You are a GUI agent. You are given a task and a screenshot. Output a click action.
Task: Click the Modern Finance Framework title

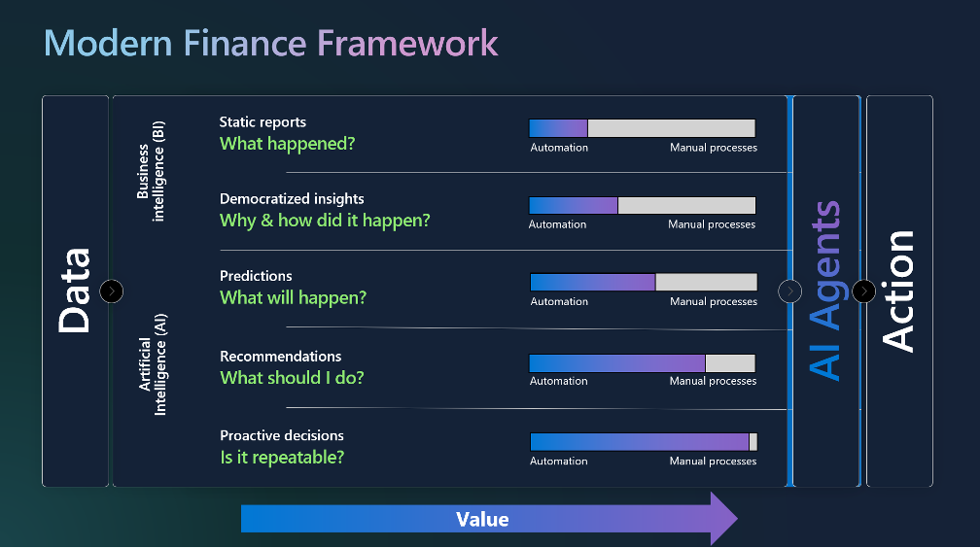tap(270, 43)
